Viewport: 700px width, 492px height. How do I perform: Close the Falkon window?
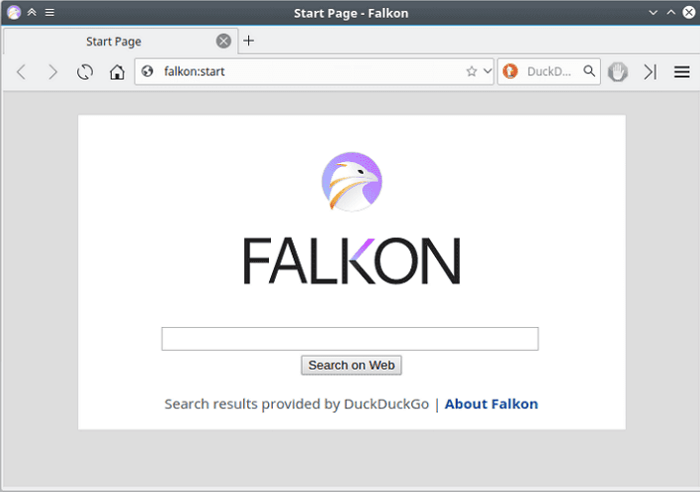tap(689, 13)
